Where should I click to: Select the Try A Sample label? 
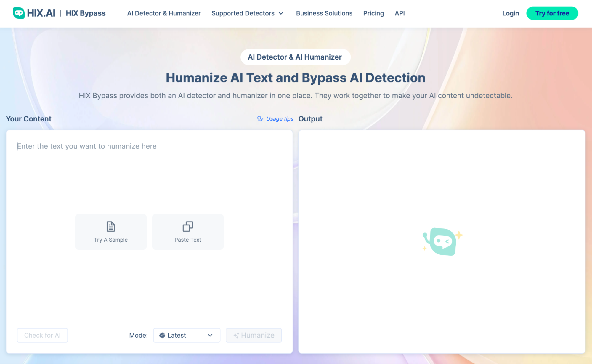coord(111,240)
